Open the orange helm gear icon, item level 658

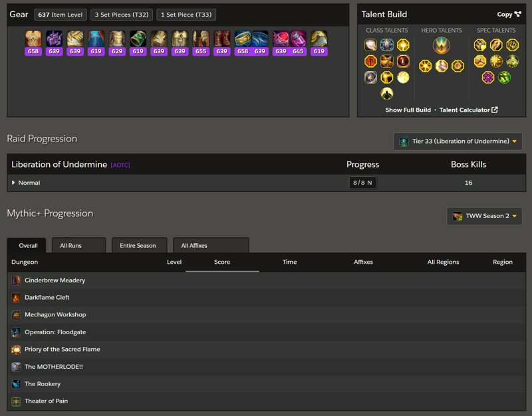(33, 39)
